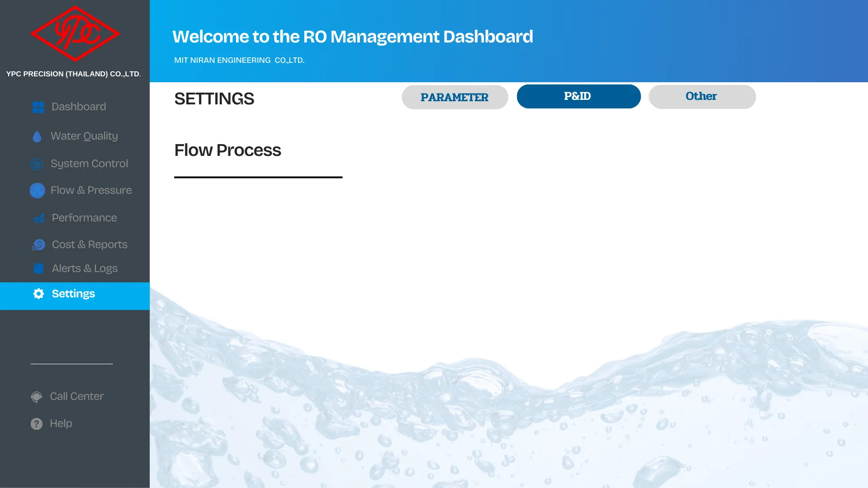Click the Flow & Pressure circle icon
This screenshot has height=488, width=868.
coord(38,191)
